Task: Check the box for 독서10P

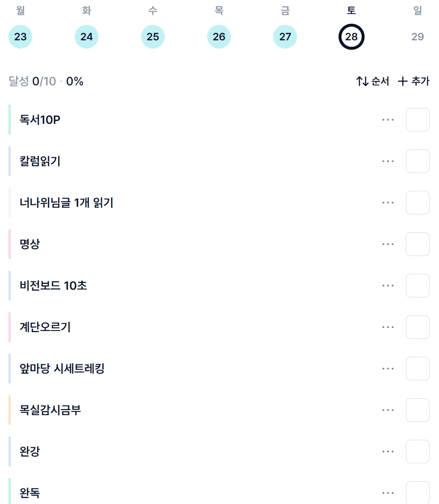Action: click(x=417, y=120)
